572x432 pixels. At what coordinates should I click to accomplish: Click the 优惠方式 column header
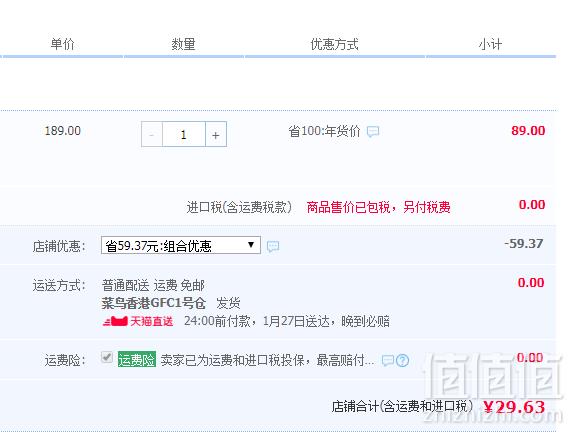tap(335, 44)
